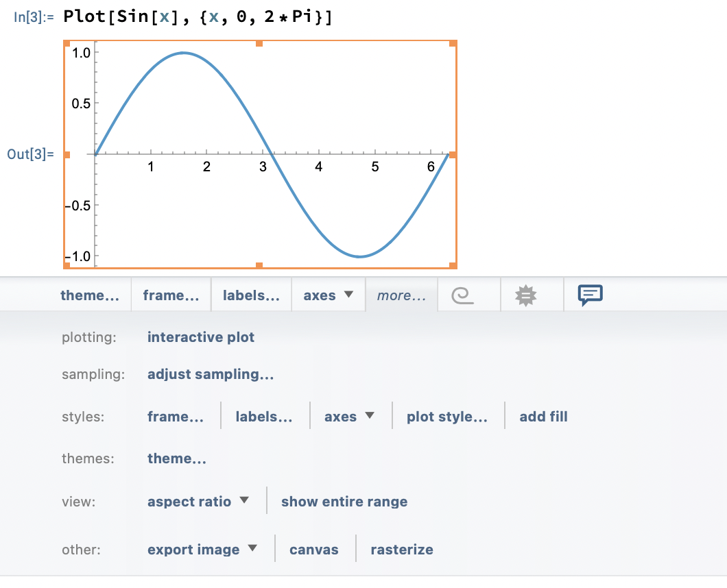
Task: Expand the axes dropdown in the styles row
Action: pyautogui.click(x=350, y=416)
